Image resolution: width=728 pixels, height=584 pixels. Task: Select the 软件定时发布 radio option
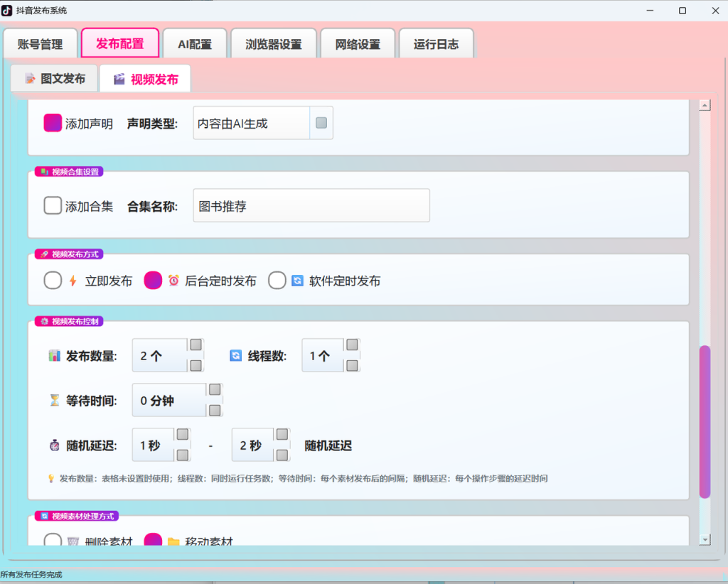277,280
